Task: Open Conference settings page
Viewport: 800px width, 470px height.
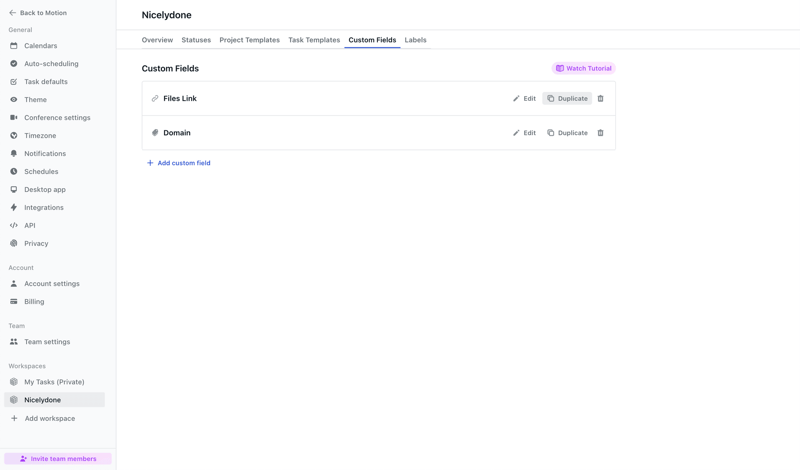Action: (57, 117)
